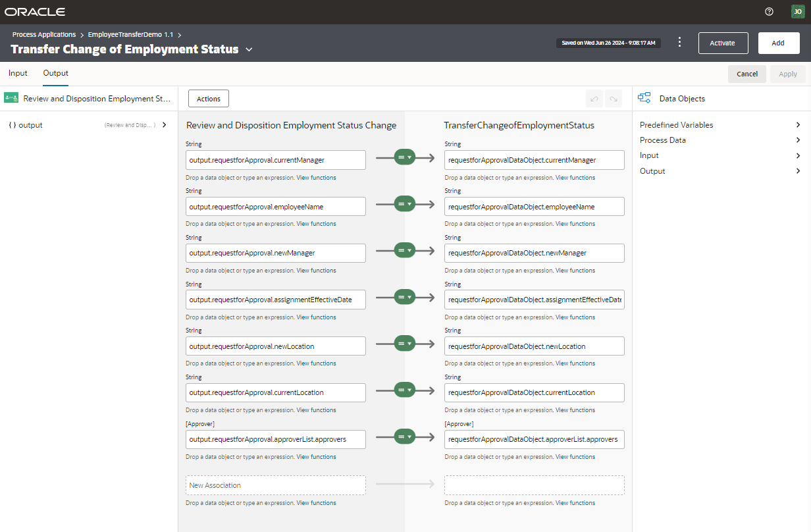Image resolution: width=811 pixels, height=532 pixels.
Task: Click the green Review and Disposition activity icon
Action: [x=11, y=99]
